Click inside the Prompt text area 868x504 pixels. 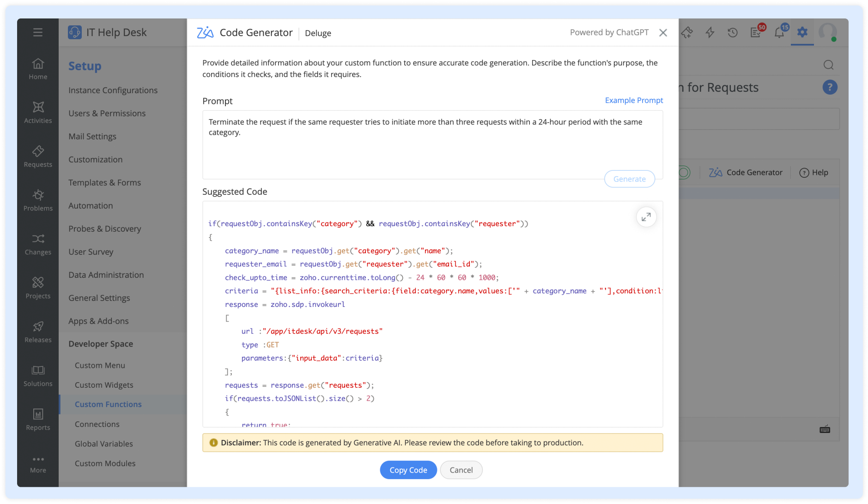tap(431, 144)
